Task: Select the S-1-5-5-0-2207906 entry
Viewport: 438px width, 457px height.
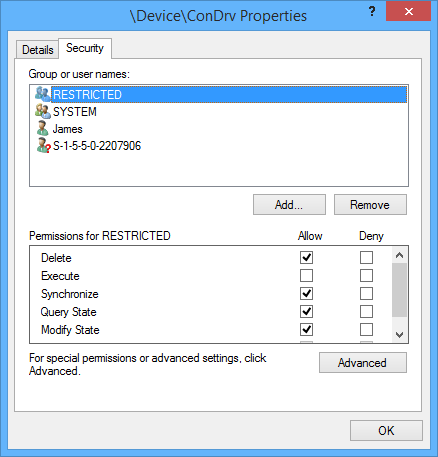Action: pyautogui.click(x=97, y=146)
